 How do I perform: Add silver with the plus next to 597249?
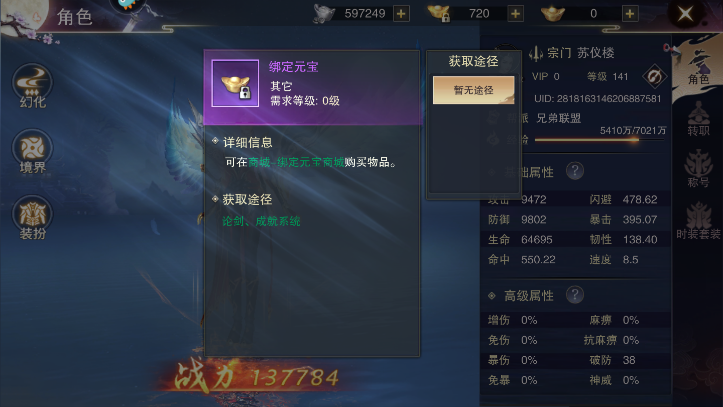[x=401, y=14]
